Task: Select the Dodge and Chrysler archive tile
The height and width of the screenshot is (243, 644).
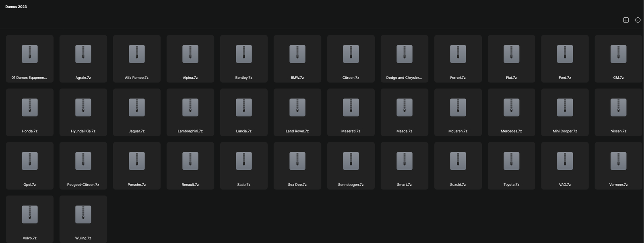Action: click(405, 59)
